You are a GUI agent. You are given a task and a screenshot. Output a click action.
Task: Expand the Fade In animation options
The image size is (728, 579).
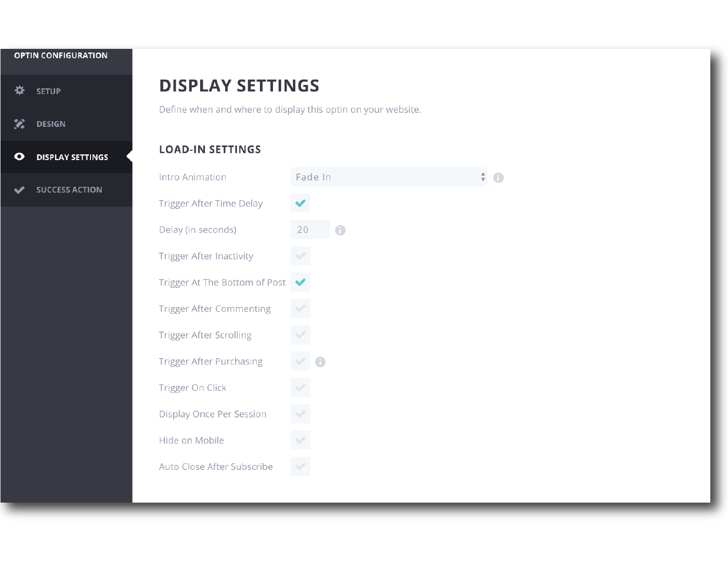(389, 177)
